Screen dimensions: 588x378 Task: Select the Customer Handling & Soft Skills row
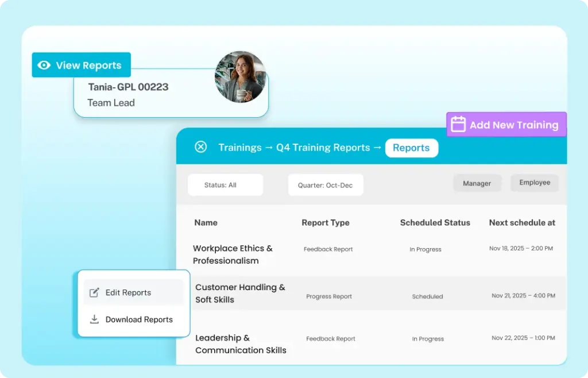coord(240,293)
